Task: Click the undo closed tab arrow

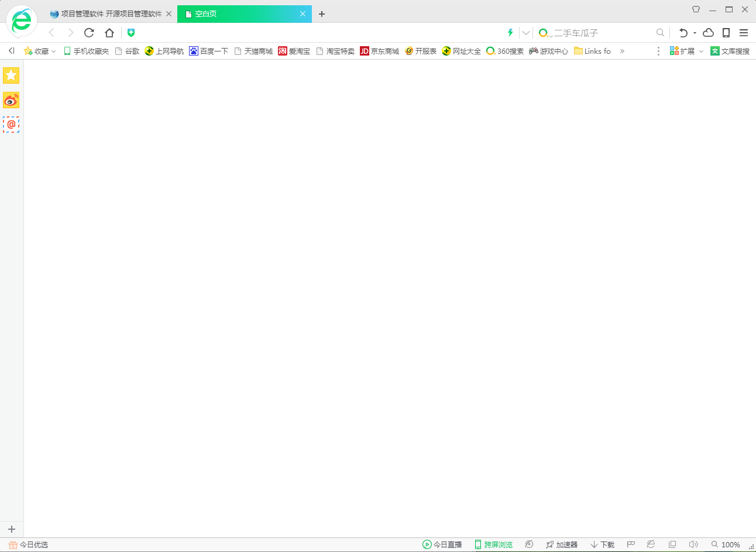Action: 683,33
